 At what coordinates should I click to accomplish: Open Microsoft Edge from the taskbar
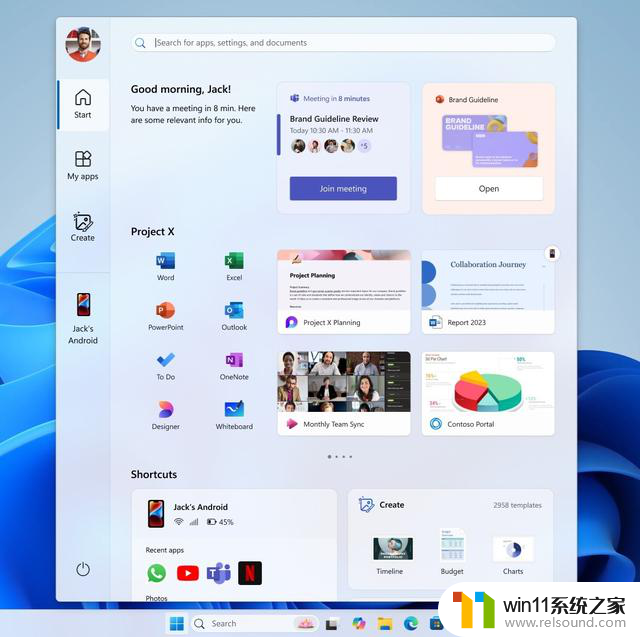411,623
